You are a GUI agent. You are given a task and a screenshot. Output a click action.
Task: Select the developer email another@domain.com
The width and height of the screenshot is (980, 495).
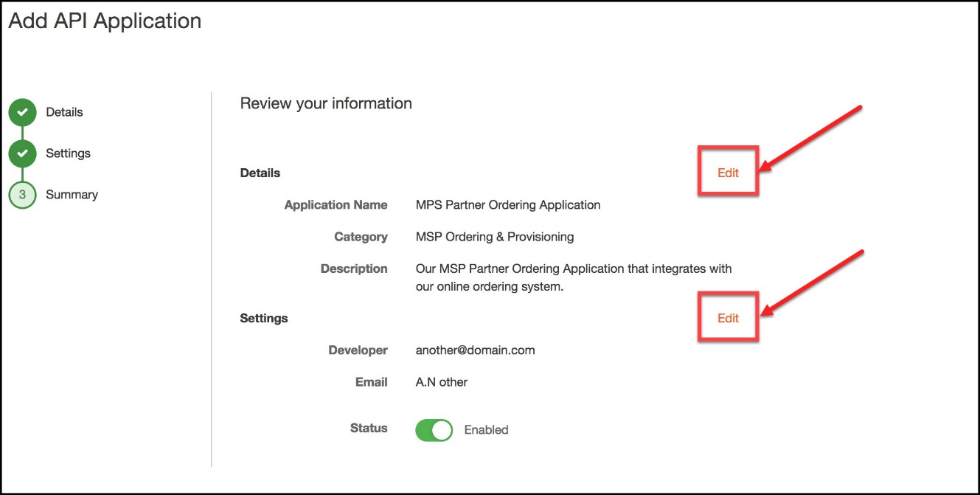475,350
